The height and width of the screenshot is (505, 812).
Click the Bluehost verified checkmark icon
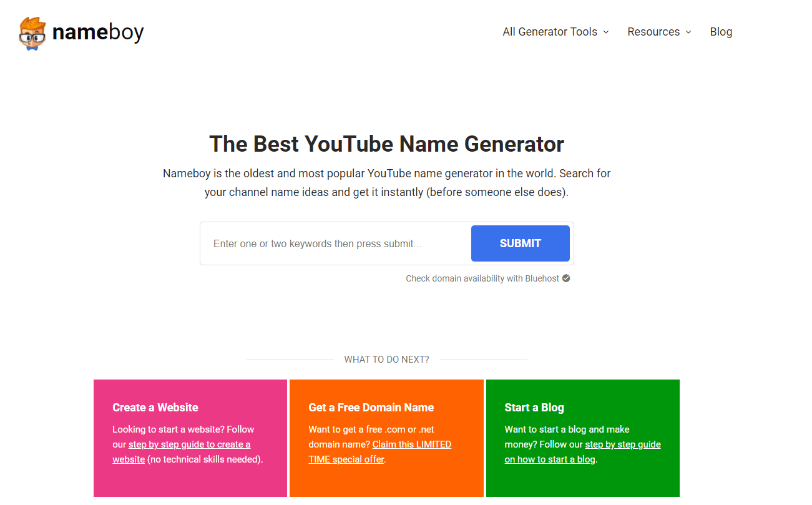(x=566, y=278)
